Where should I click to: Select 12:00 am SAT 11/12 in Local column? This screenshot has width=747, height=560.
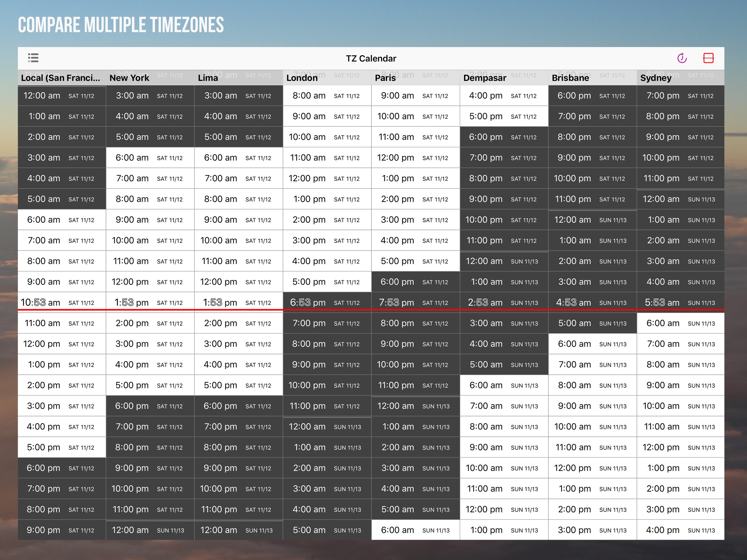tap(62, 96)
